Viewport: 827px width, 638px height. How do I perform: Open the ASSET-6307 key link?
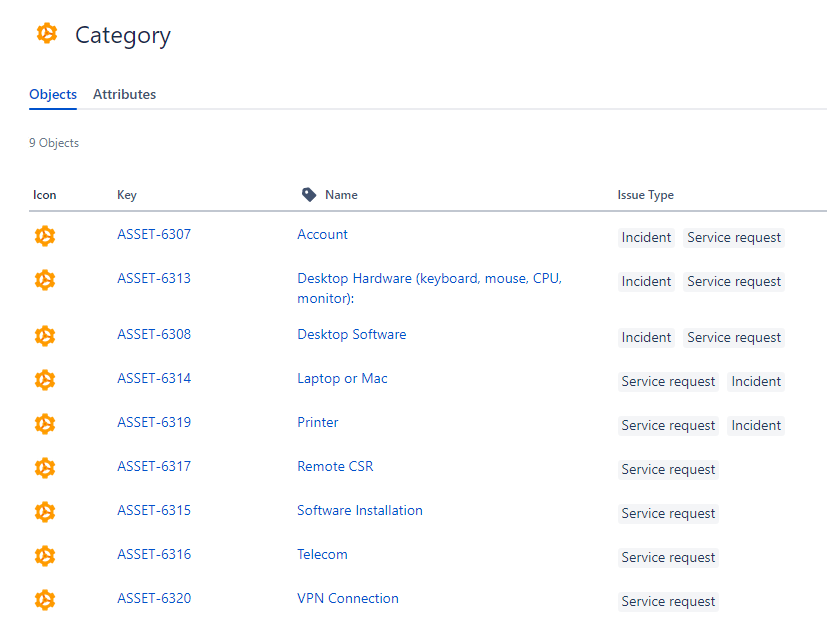coord(154,234)
